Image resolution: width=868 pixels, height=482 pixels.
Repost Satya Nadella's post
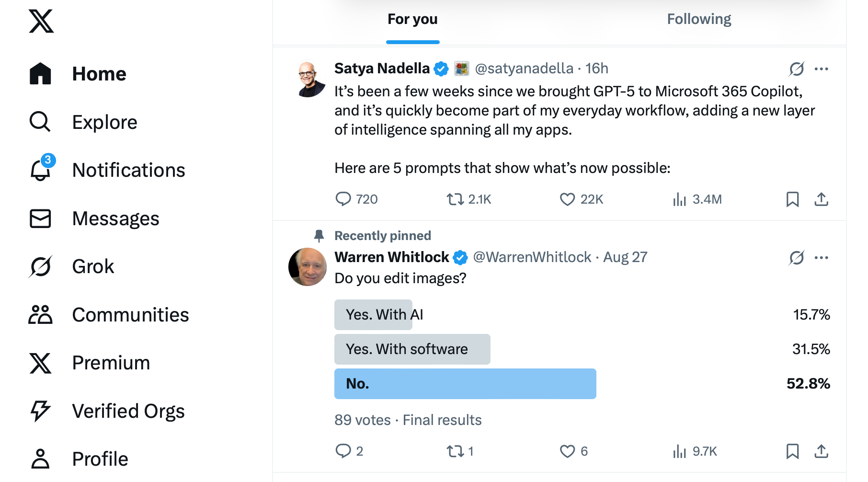pos(468,199)
